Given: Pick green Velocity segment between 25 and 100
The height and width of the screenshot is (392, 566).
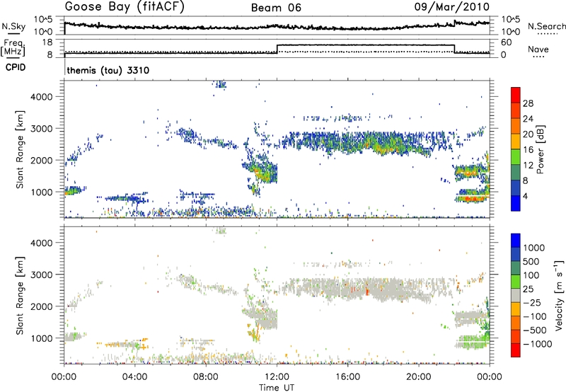Looking at the screenshot, I should click(516, 282).
